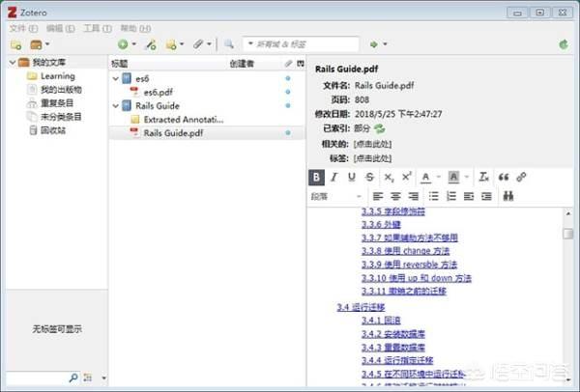Collapse the 我的文库 library tree
The height and width of the screenshot is (392, 580).
pos(13,63)
